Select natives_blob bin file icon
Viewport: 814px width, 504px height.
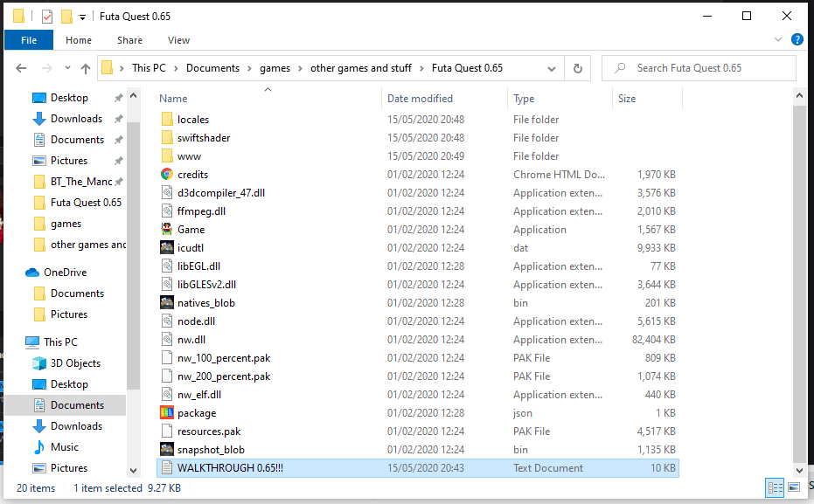click(x=167, y=303)
